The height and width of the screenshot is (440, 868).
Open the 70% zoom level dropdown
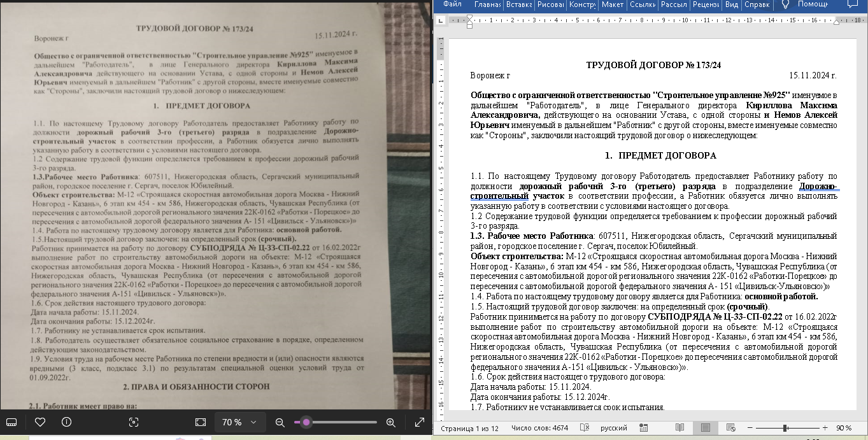click(240, 422)
